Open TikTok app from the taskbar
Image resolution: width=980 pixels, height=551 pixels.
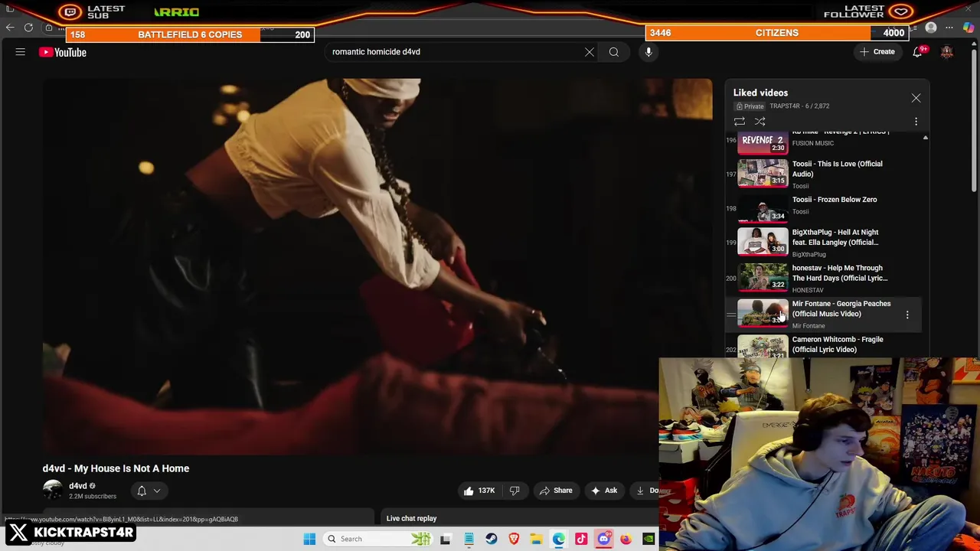581,539
